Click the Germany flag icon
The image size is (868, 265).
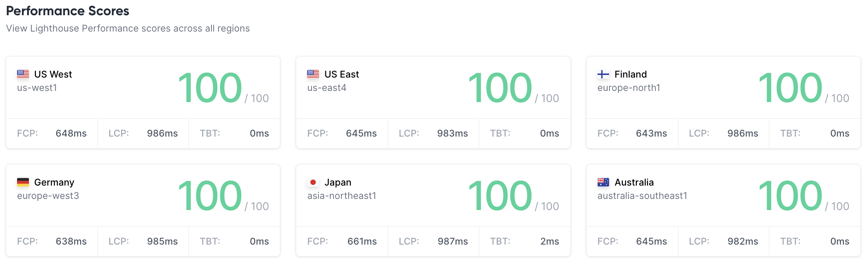point(23,182)
